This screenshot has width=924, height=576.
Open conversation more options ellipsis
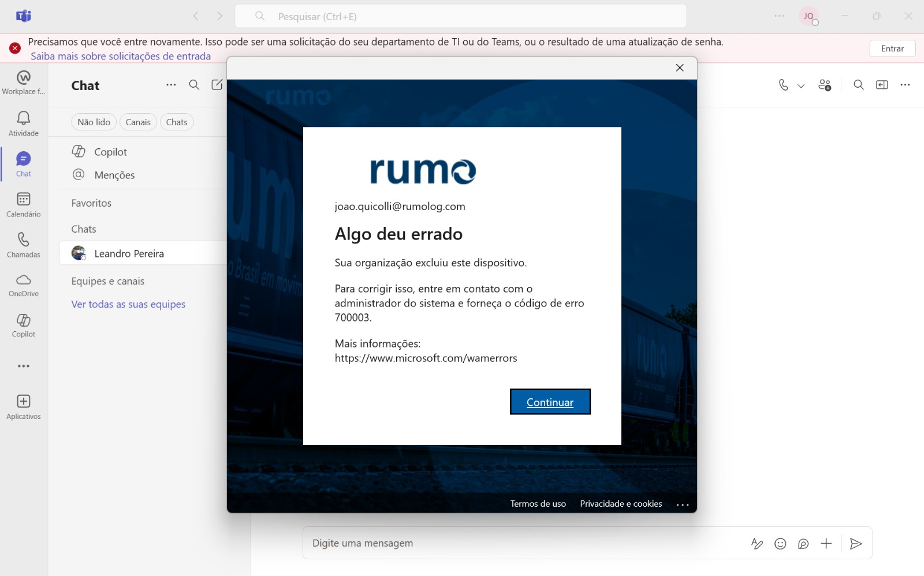[x=905, y=85]
